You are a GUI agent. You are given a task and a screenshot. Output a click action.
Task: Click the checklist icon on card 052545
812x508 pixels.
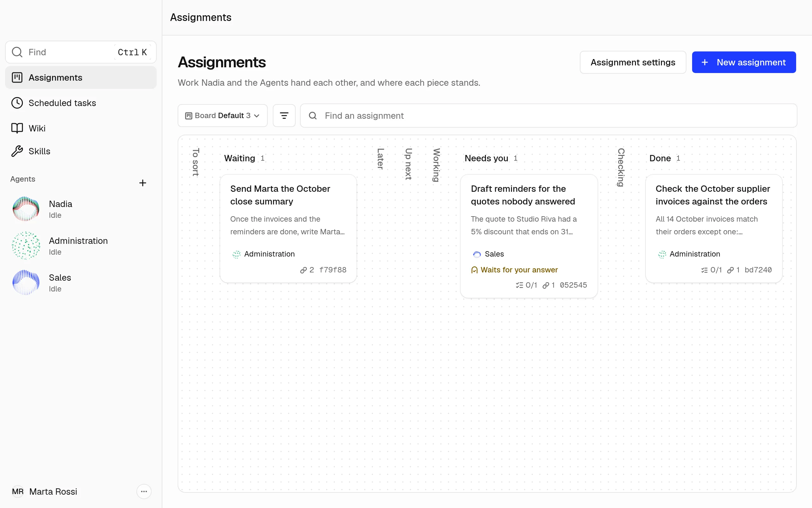pyautogui.click(x=520, y=285)
